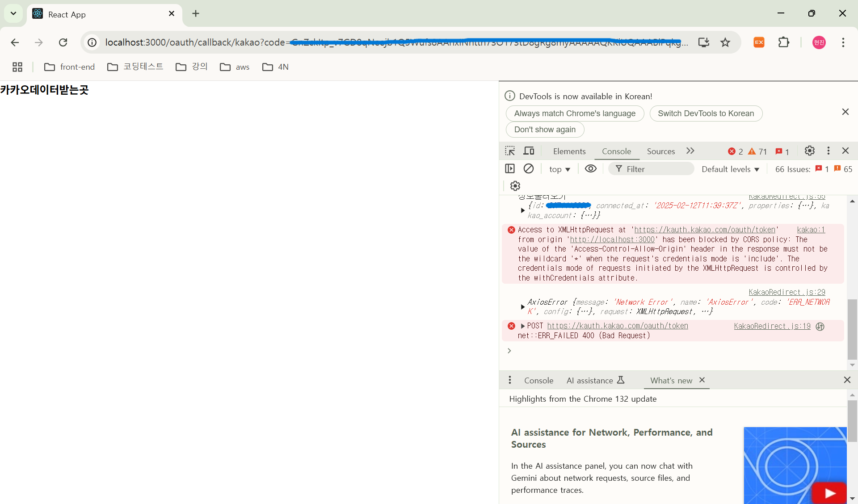Open the aws bookmarks folder
The image size is (858, 504).
[235, 67]
